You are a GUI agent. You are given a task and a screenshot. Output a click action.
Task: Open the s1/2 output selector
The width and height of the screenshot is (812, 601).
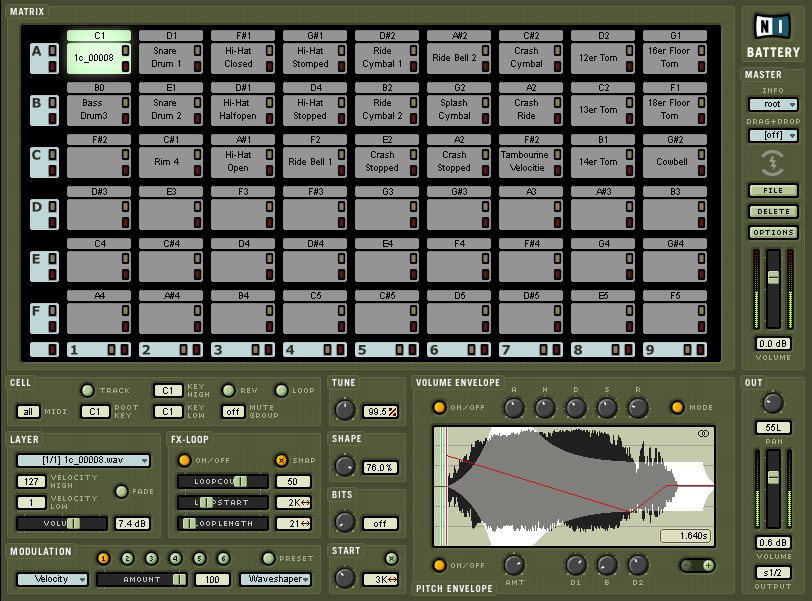tap(773, 573)
